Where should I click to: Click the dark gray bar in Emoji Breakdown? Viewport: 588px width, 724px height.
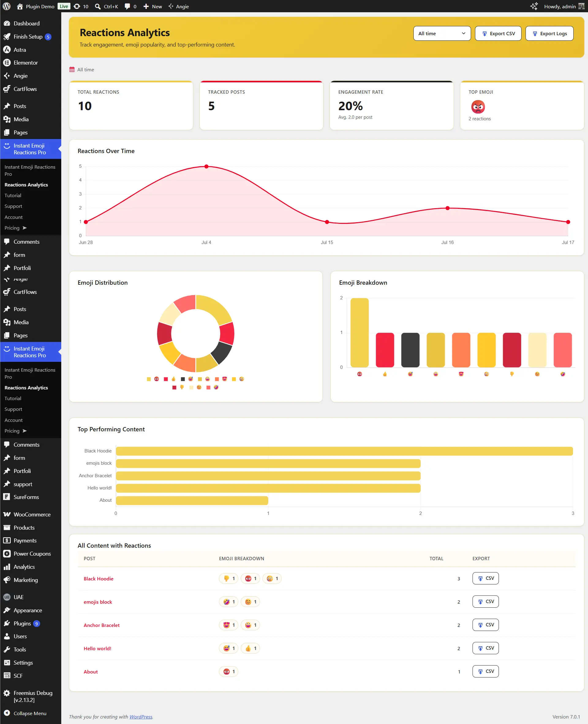coord(410,350)
